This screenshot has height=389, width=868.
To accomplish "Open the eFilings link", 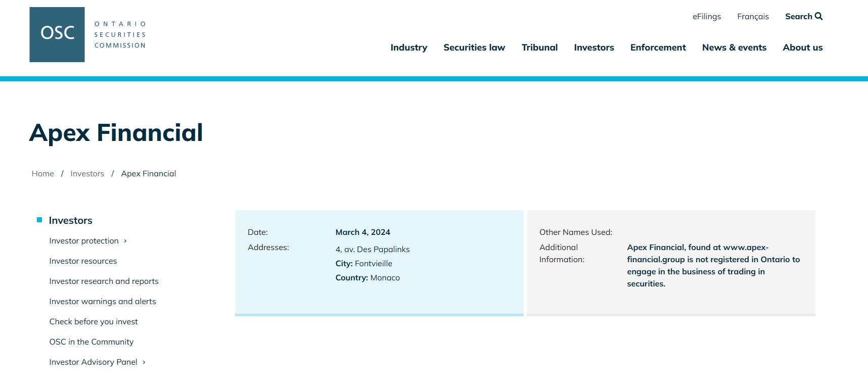I will 707,17.
